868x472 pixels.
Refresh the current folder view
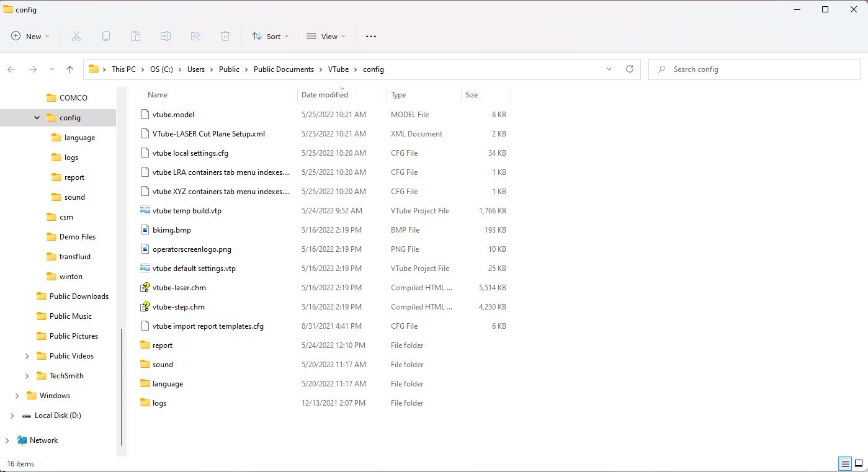point(630,69)
